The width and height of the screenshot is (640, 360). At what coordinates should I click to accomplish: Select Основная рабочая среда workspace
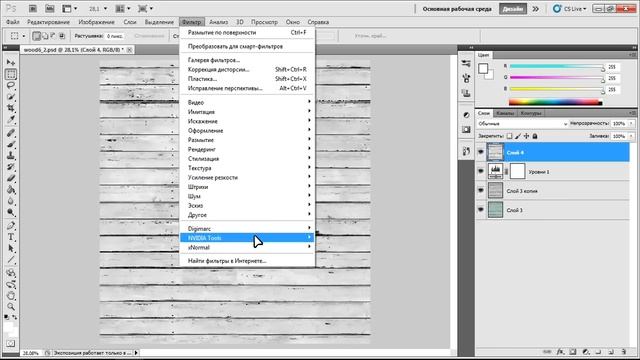coord(457,9)
